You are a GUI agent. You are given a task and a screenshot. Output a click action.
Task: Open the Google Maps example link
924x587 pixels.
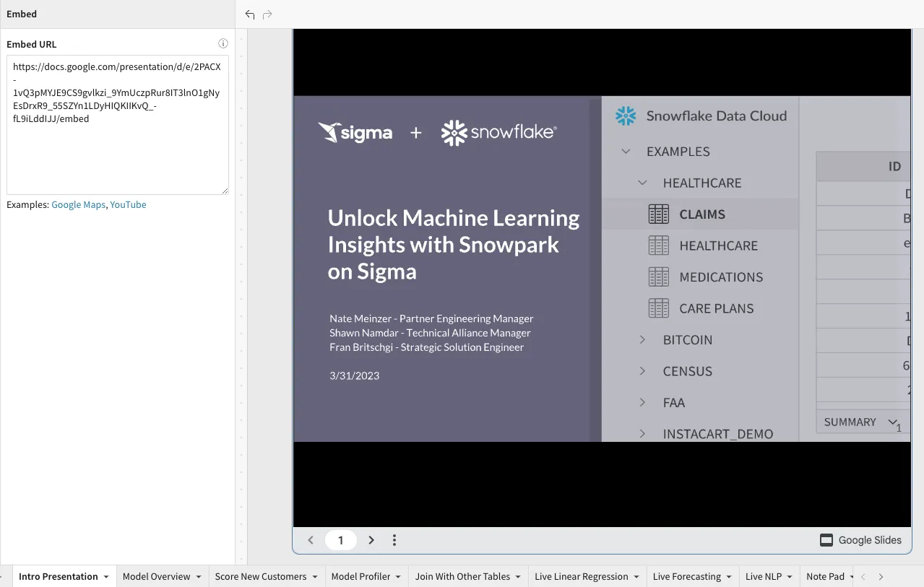pos(78,205)
